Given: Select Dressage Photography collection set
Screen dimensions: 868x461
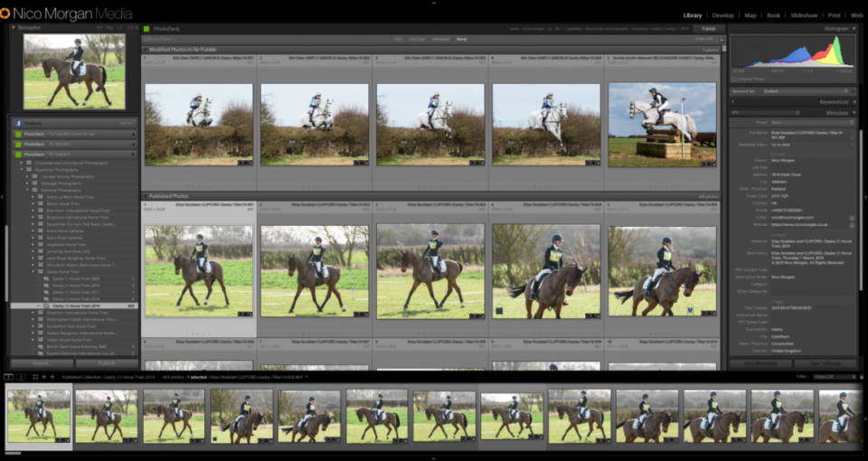Looking at the screenshot, I should [61, 183].
